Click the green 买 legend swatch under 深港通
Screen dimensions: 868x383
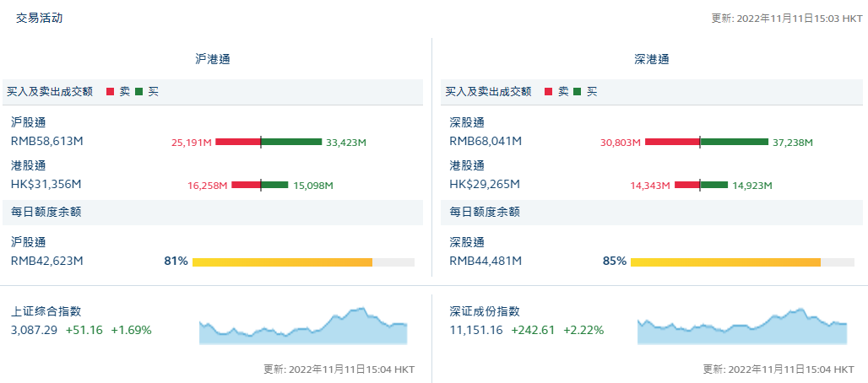578,91
